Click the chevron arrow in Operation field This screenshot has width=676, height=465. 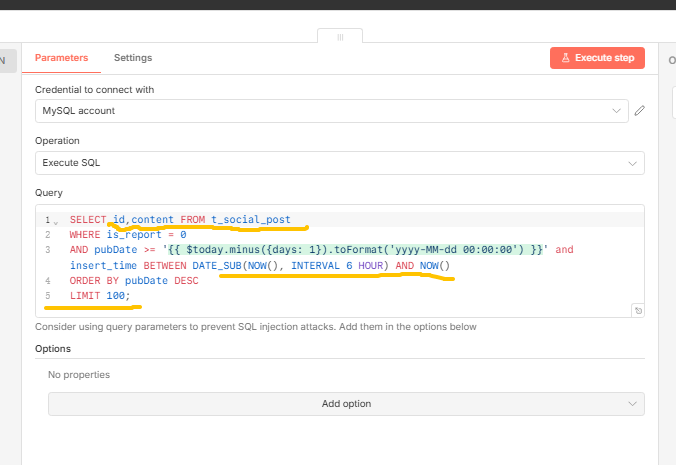[631, 162]
